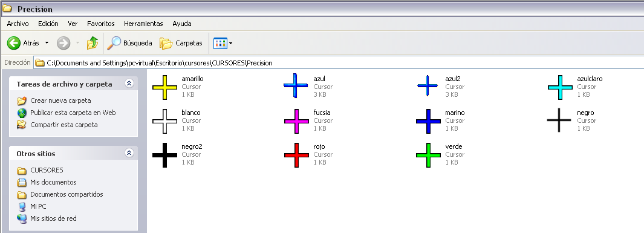Open the Ayuda menu
This screenshot has height=233, width=644.
tap(182, 24)
